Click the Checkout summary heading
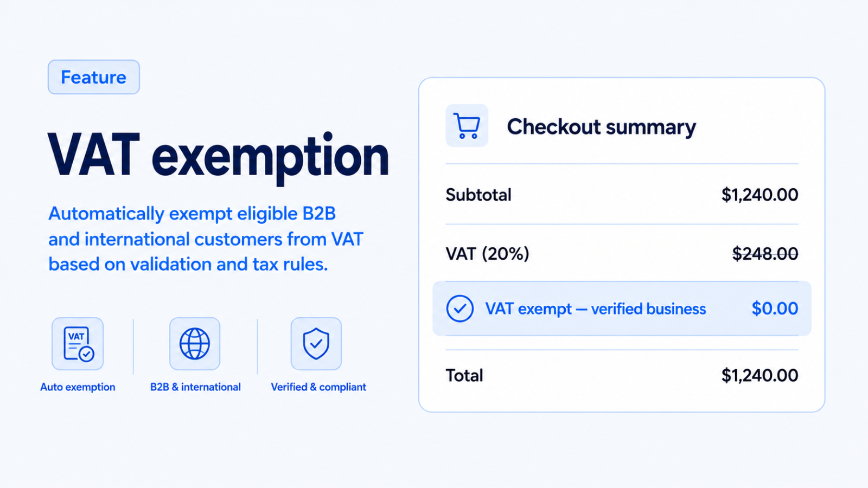 (x=601, y=127)
